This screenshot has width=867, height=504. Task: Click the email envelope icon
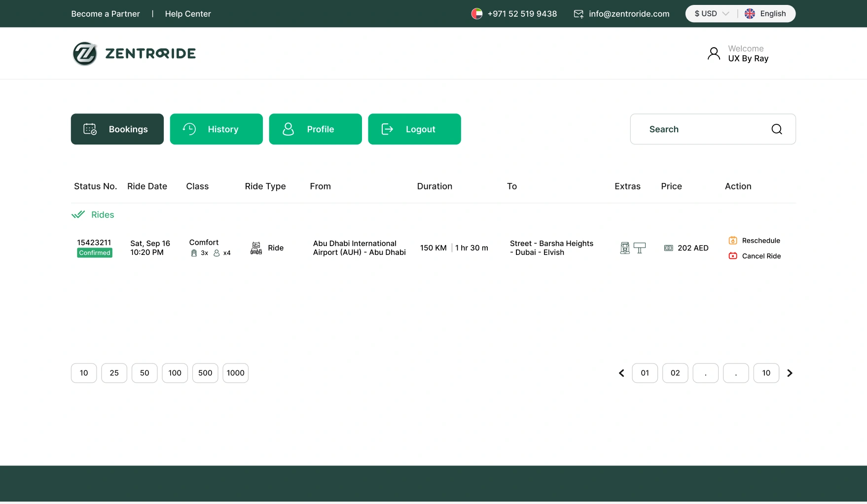(x=578, y=14)
